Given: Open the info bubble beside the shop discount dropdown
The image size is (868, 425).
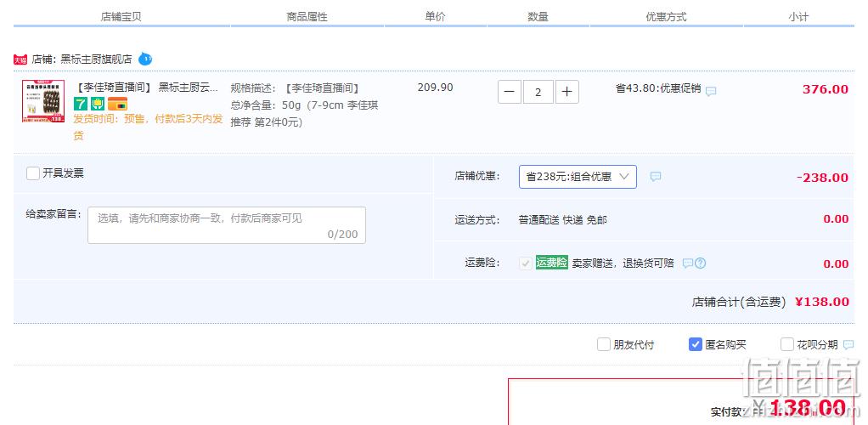Looking at the screenshot, I should 656,177.
